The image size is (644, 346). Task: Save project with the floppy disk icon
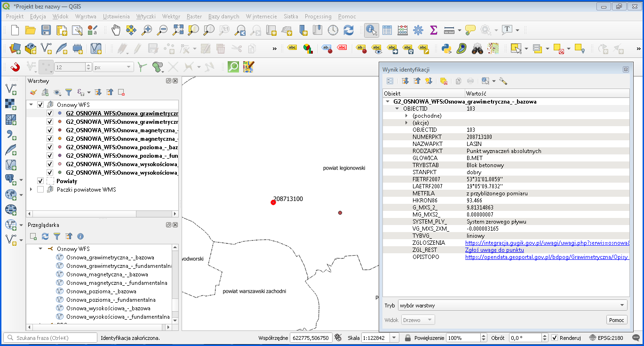(x=46, y=30)
